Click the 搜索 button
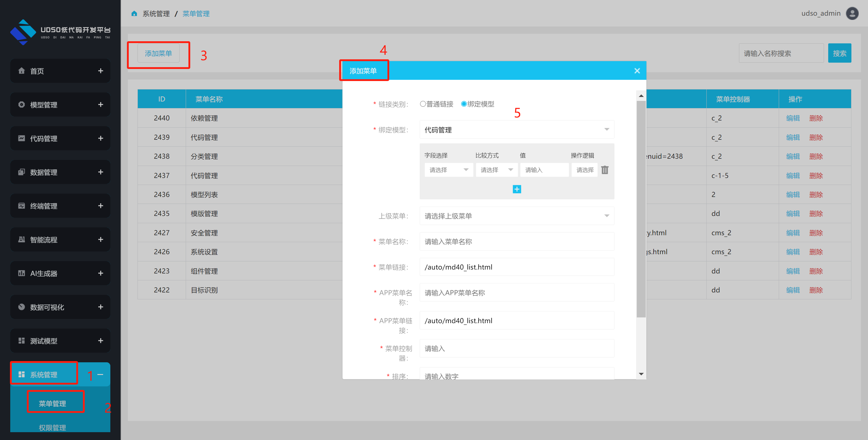Image resolution: width=868 pixels, height=440 pixels. tap(839, 53)
